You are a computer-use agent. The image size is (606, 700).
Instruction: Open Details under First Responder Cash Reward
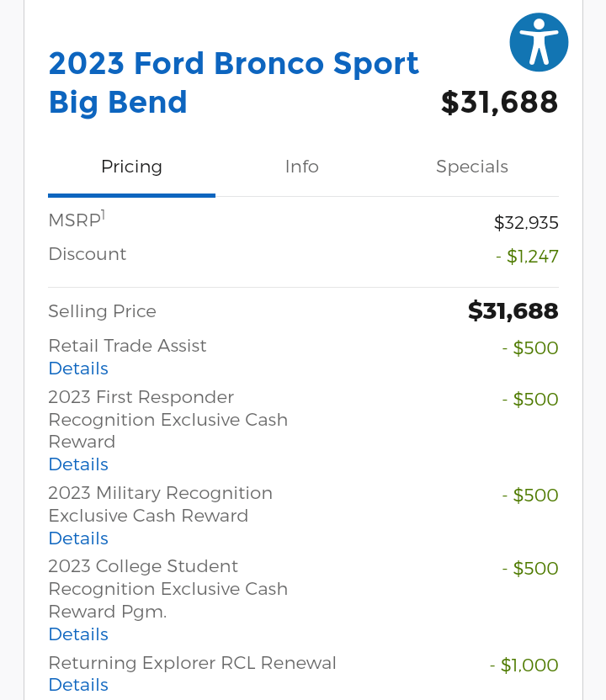78,464
